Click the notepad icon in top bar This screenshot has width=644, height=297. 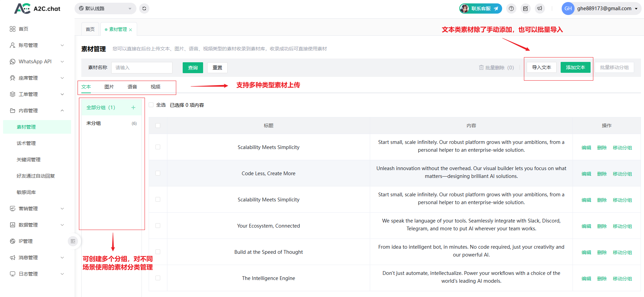(x=526, y=9)
